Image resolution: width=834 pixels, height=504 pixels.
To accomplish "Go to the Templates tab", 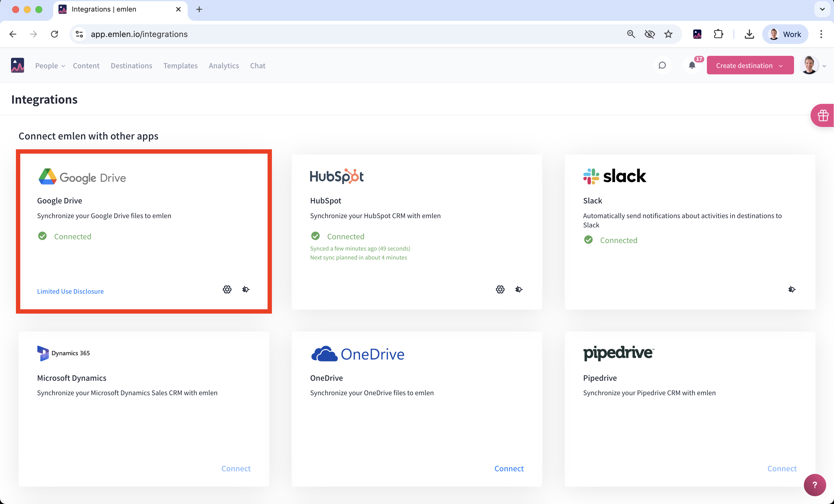I will tap(180, 66).
